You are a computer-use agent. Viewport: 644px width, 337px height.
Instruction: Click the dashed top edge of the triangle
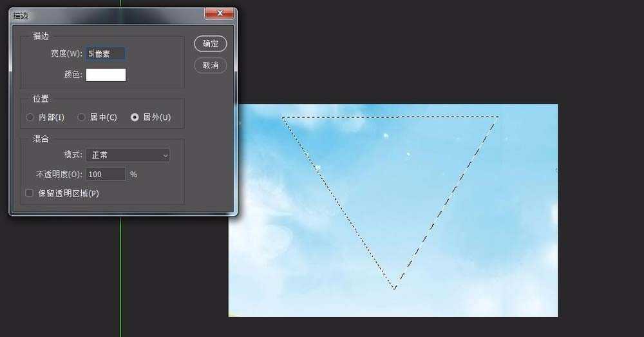(x=390, y=117)
